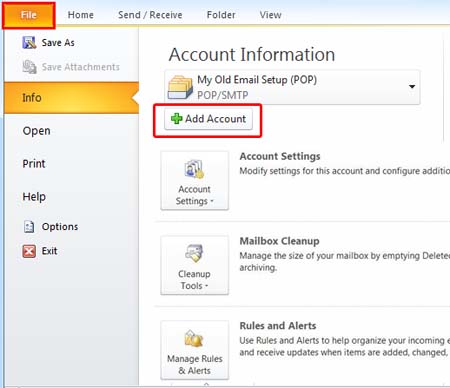The height and width of the screenshot is (388, 450).
Task: Open the account selector dropdown arrow
Action: coord(412,87)
